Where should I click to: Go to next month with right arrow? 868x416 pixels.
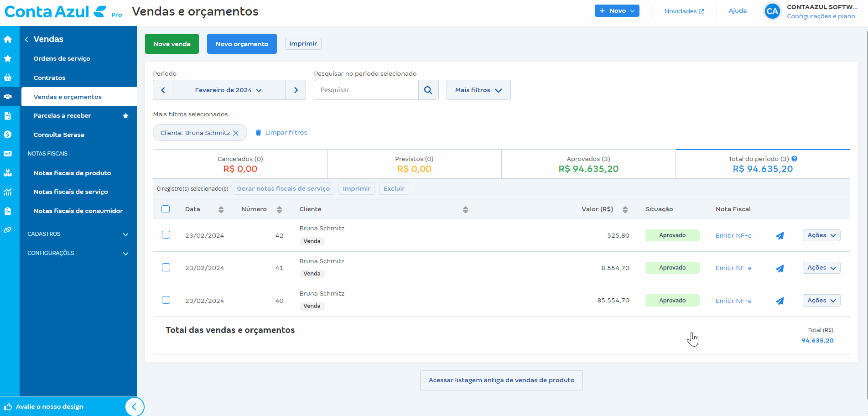pos(296,90)
